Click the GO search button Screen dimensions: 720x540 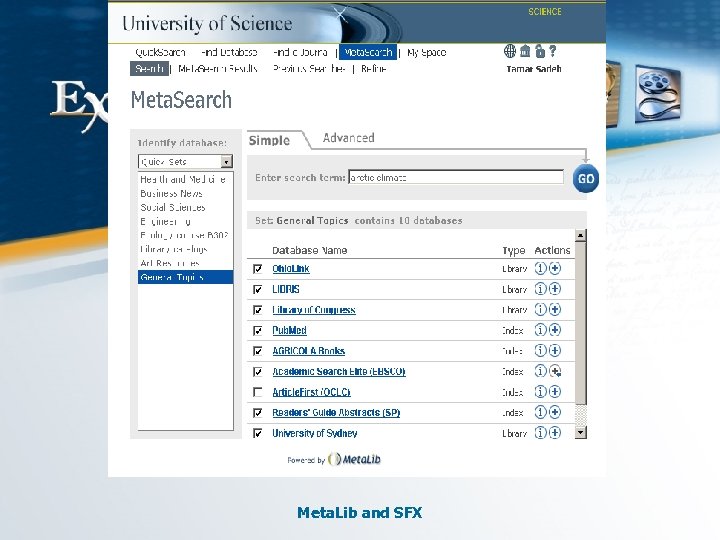[x=585, y=178]
